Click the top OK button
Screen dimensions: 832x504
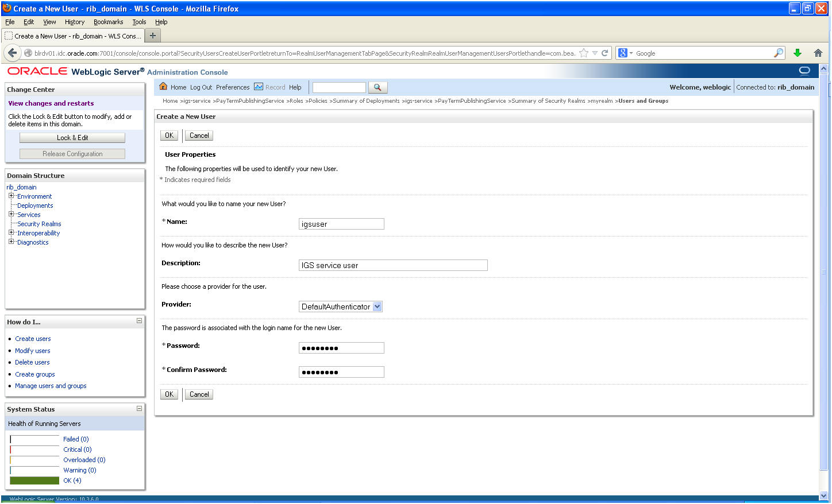pyautogui.click(x=169, y=135)
